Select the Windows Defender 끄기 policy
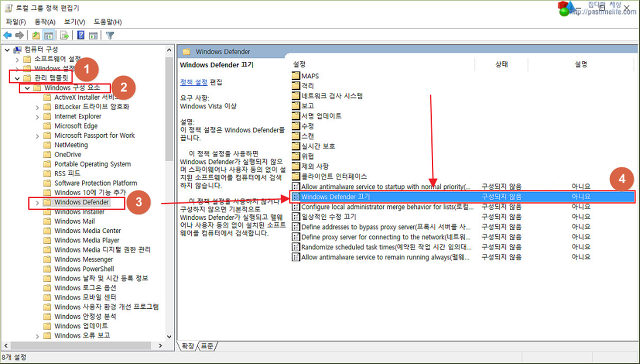 [462, 197]
